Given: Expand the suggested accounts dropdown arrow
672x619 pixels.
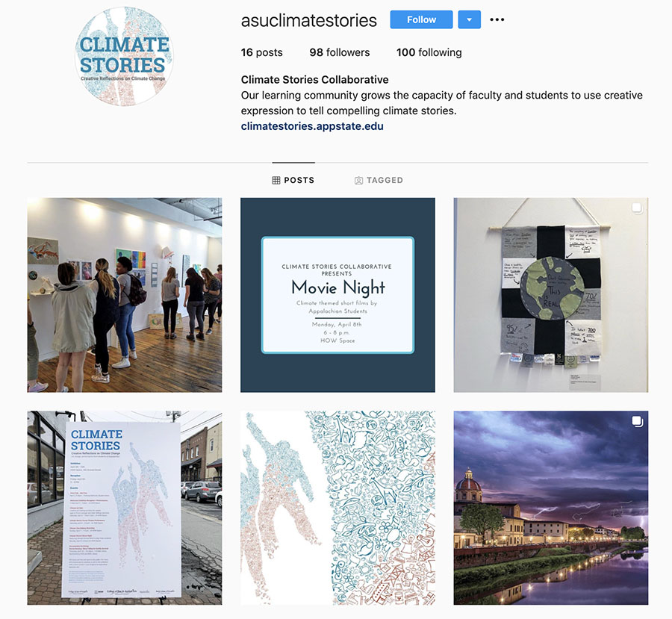Looking at the screenshot, I should coord(470,19).
